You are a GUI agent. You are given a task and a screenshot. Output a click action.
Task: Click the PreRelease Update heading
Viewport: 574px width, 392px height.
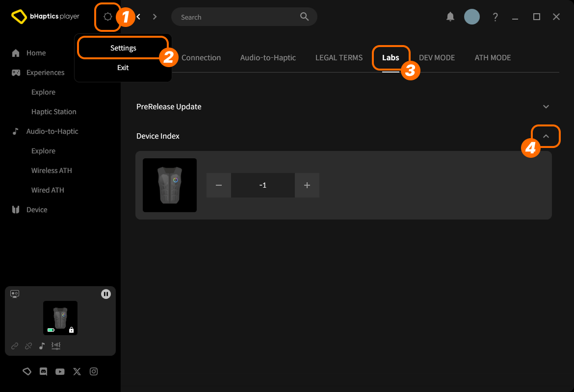click(x=169, y=107)
